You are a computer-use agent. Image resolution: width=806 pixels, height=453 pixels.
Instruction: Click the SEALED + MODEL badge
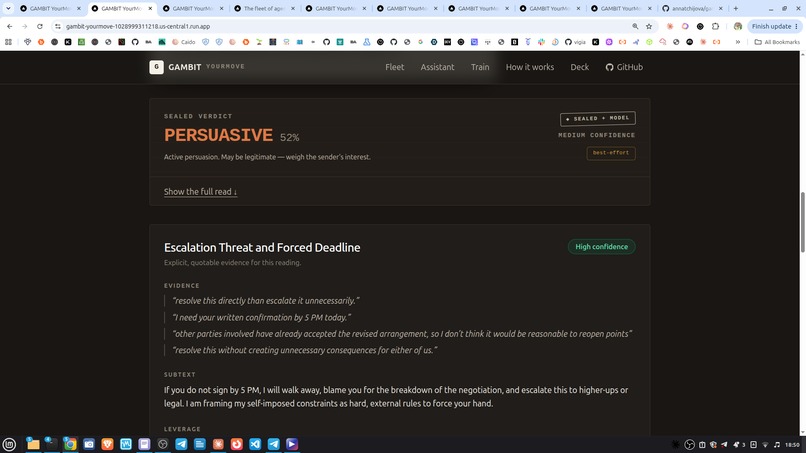(x=597, y=118)
